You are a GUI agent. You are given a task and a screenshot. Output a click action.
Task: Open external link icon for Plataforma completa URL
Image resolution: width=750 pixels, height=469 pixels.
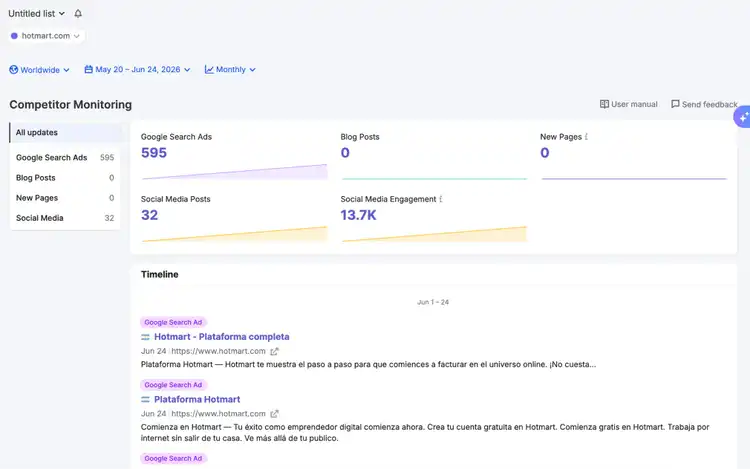click(274, 351)
